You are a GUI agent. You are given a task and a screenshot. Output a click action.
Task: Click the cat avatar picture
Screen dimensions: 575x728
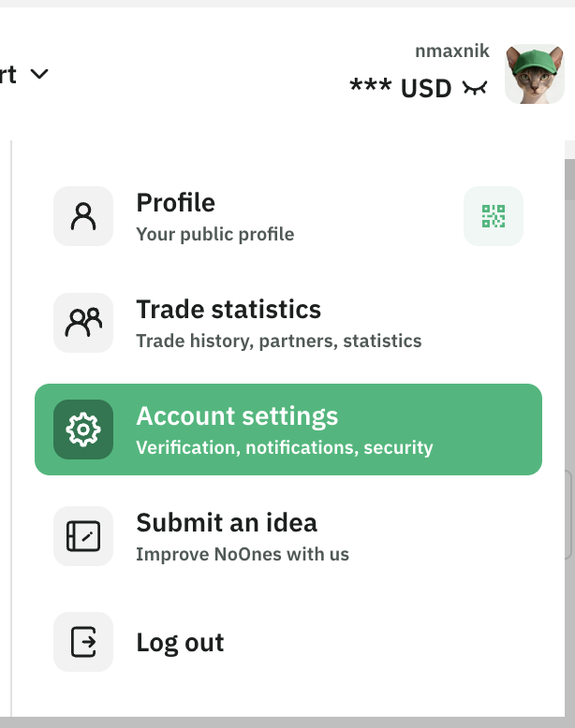pyautogui.click(x=534, y=73)
